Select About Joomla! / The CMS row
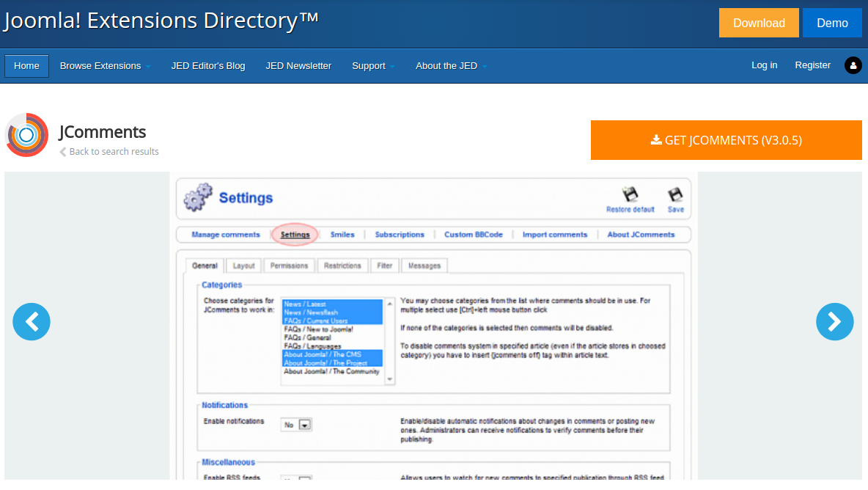This screenshot has width=868, height=490. [x=332, y=354]
